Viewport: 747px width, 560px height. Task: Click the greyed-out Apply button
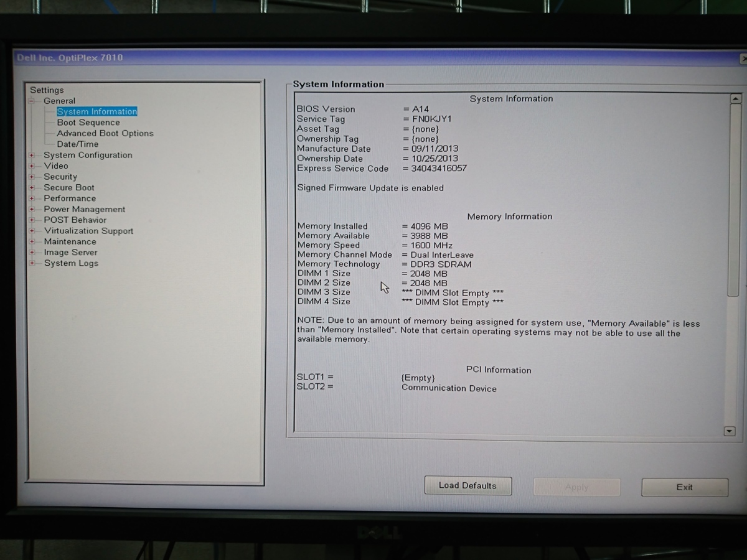(x=576, y=487)
